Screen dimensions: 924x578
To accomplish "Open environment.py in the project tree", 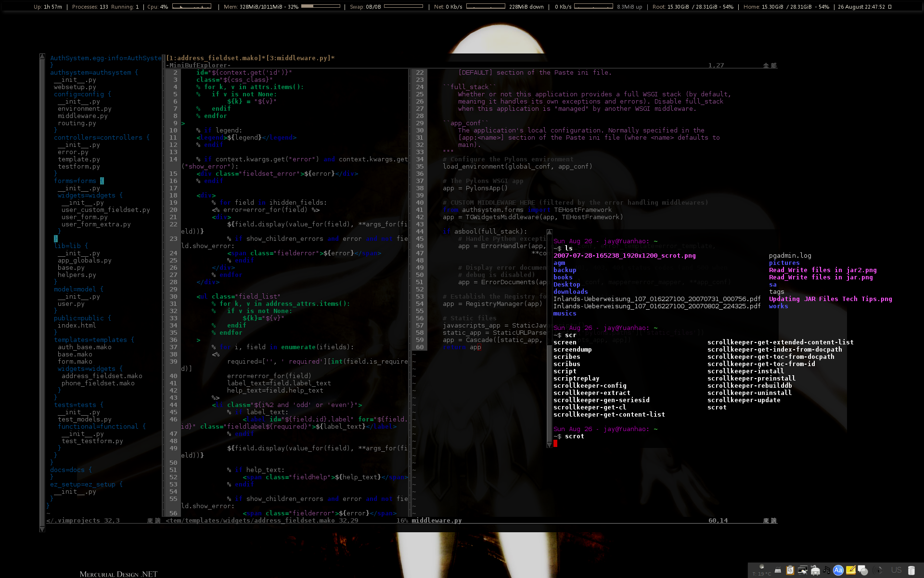I will [85, 109].
